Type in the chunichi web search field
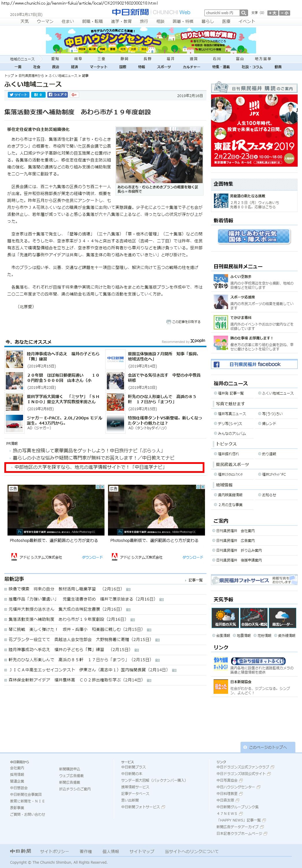 (x=222, y=13)
